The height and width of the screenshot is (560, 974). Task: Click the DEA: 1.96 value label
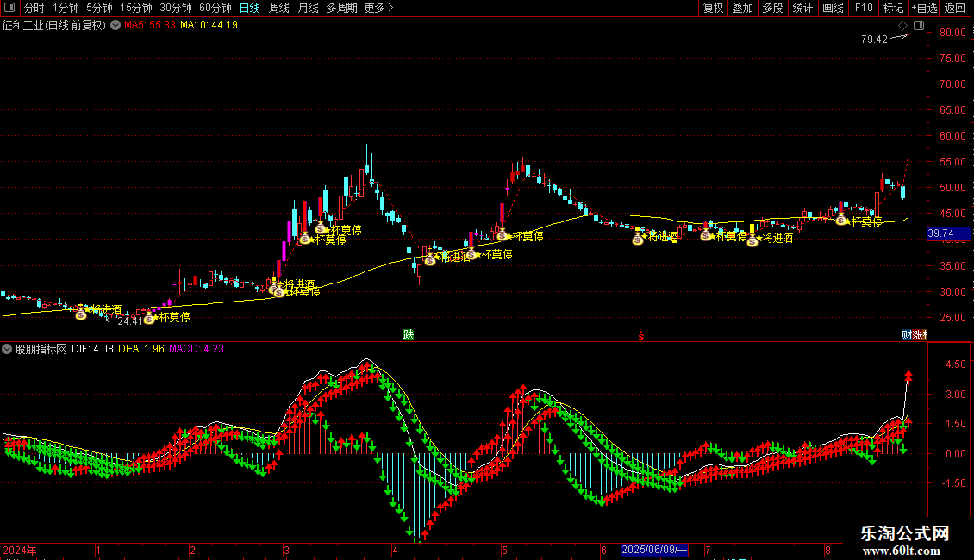141,349
